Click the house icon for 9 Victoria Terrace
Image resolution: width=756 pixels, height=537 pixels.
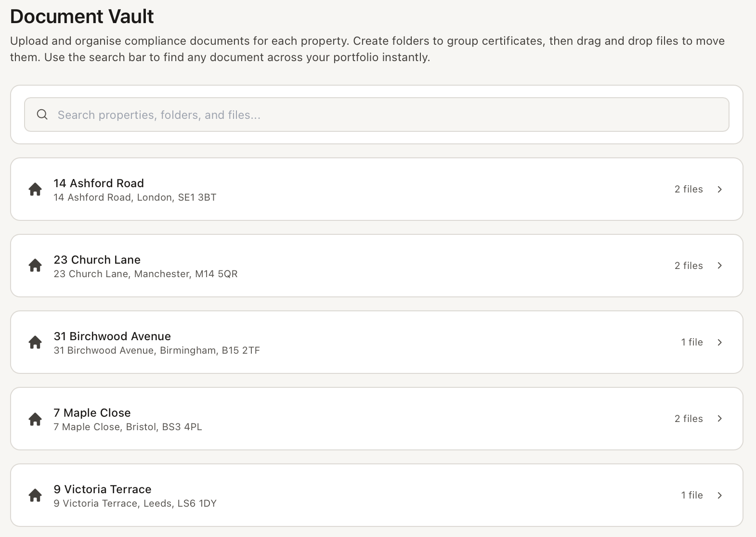[x=35, y=495]
